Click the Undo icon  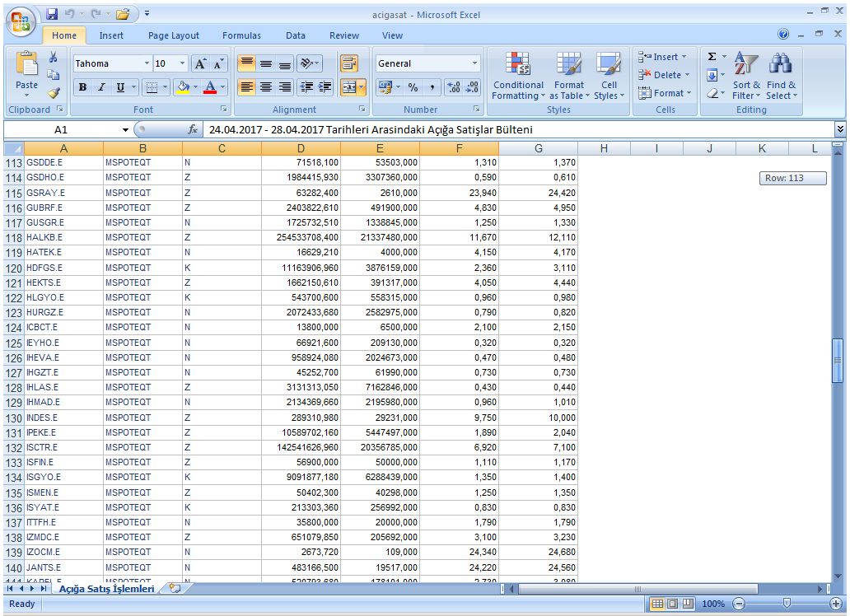(69, 14)
